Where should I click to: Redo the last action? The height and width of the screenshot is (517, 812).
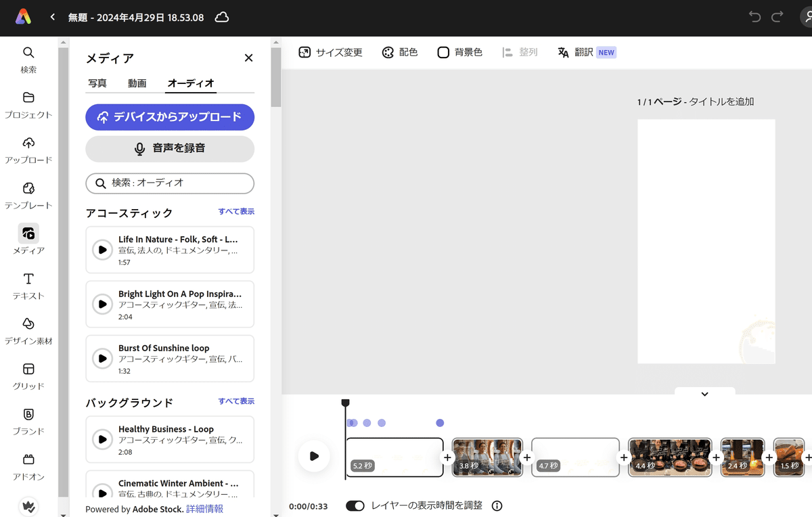pos(777,17)
